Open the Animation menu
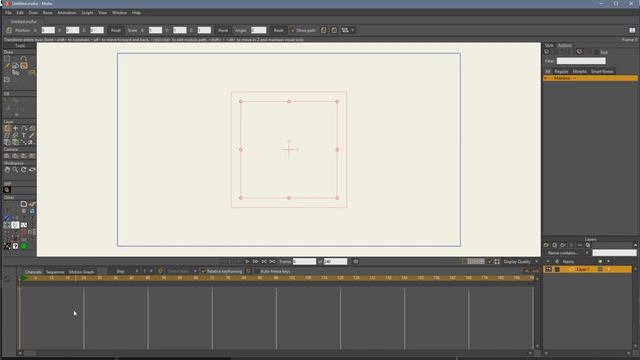Screen dimensions: 640x360 click(x=67, y=13)
